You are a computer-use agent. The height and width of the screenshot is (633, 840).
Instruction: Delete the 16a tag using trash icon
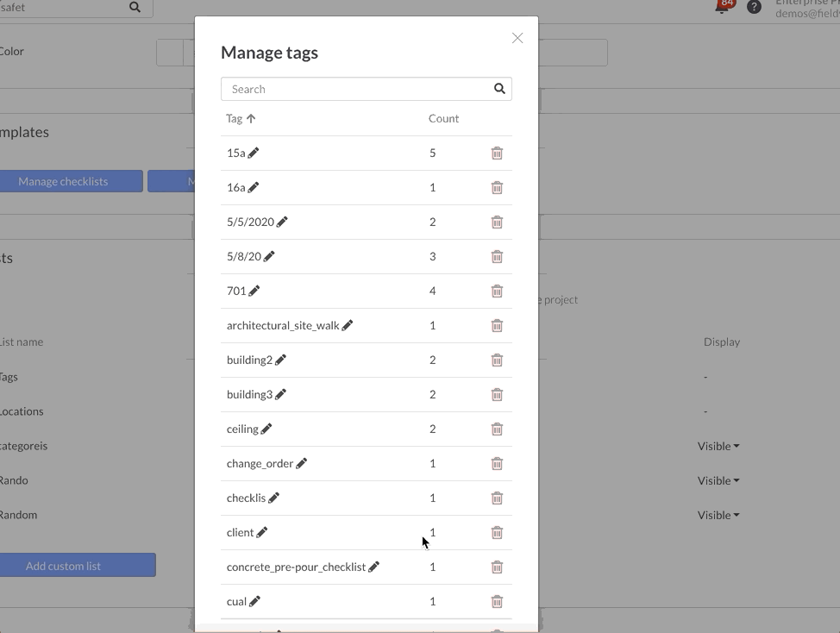click(x=497, y=187)
